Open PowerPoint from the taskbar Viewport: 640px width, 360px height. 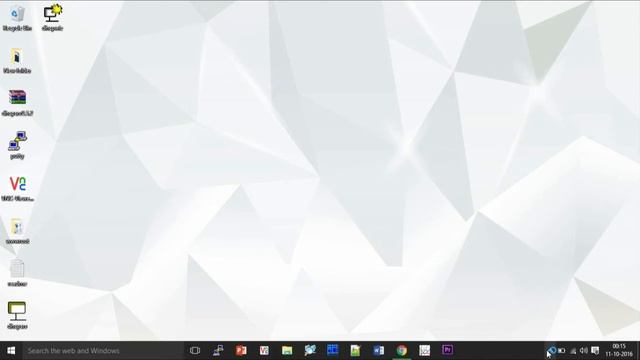click(x=241, y=351)
